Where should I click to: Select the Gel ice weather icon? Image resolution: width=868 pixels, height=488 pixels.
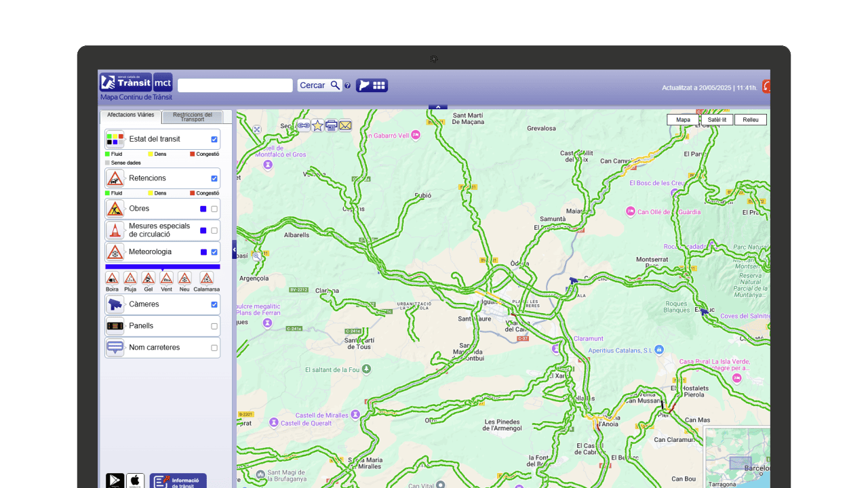(149, 278)
